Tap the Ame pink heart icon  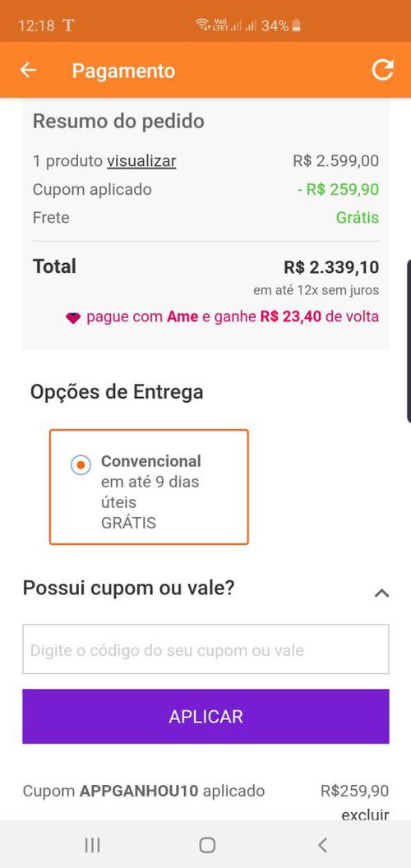click(73, 318)
